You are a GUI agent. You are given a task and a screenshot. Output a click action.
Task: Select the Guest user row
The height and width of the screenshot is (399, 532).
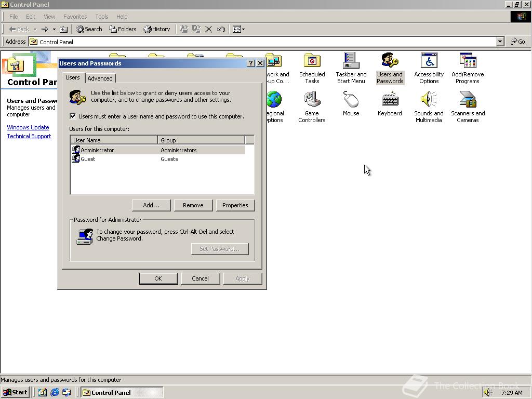click(158, 159)
